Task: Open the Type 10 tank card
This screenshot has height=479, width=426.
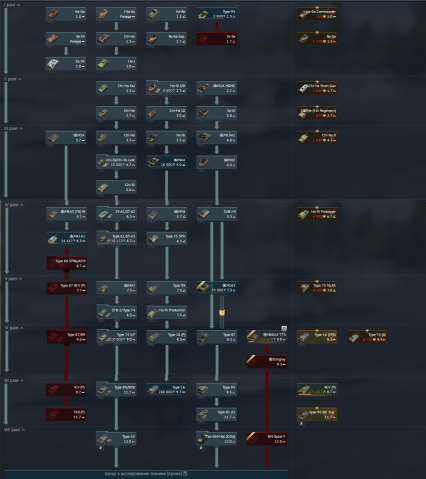Action: tap(116, 439)
